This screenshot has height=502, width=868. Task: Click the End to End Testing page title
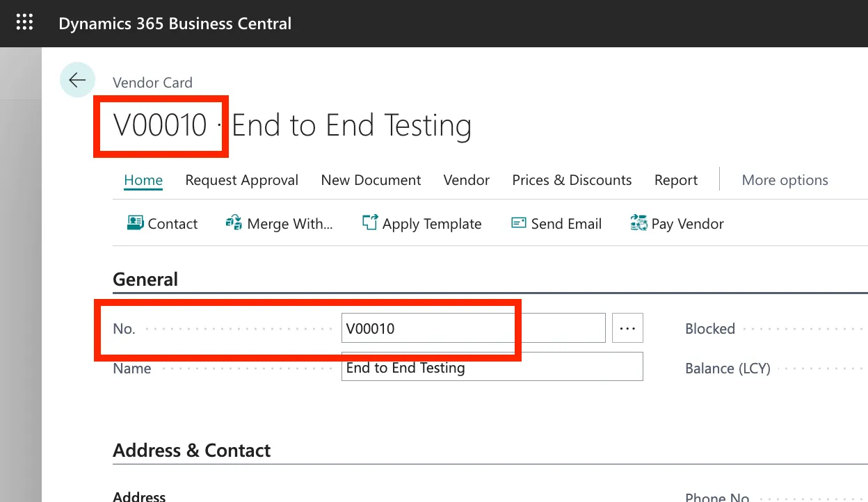tap(352, 126)
